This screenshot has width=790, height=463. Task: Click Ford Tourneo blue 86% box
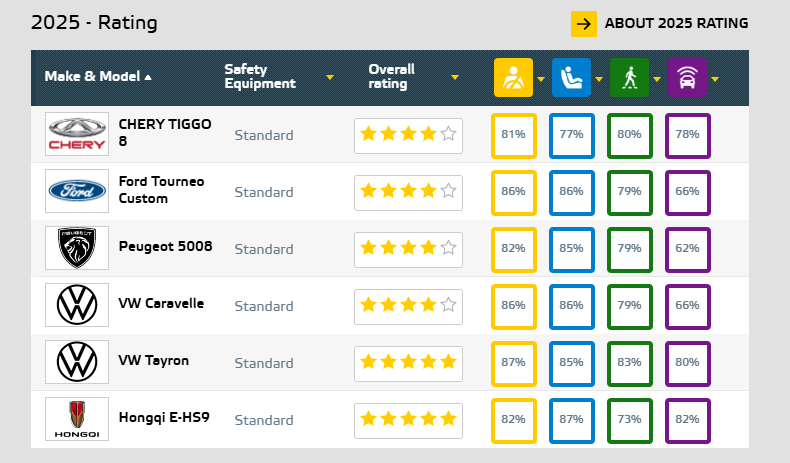pos(571,192)
